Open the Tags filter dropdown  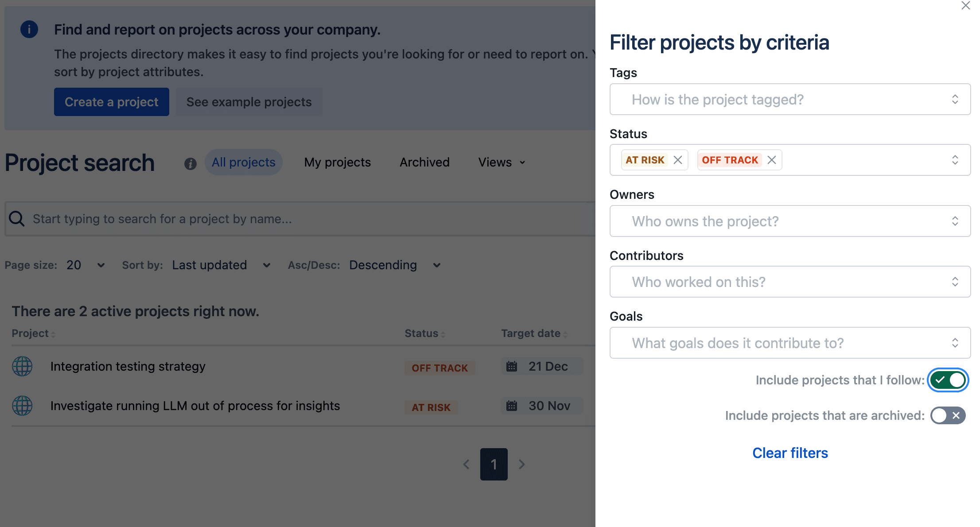(789, 100)
